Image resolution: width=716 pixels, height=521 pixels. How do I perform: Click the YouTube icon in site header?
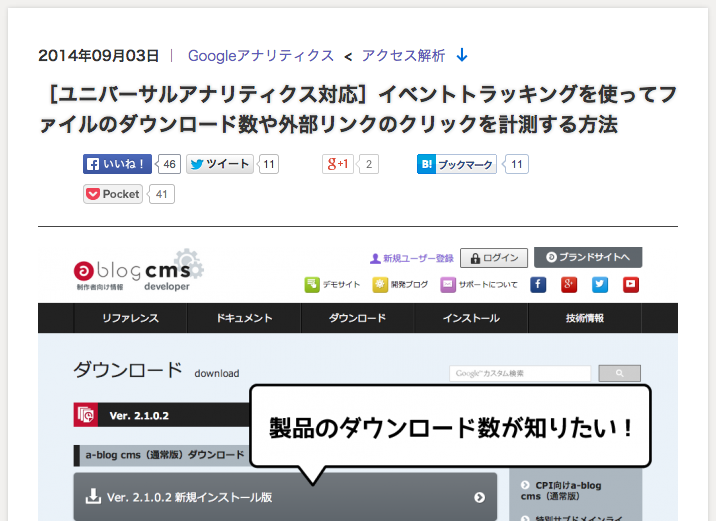pos(631,284)
